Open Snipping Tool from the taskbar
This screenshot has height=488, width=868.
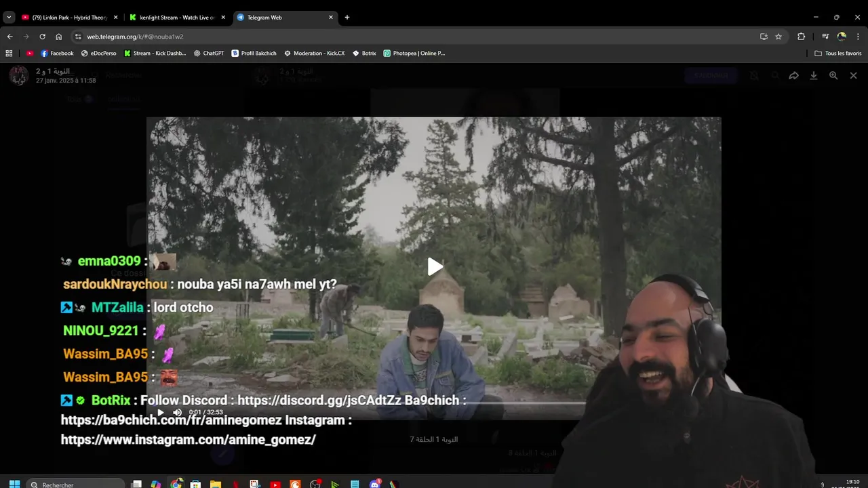255,485
